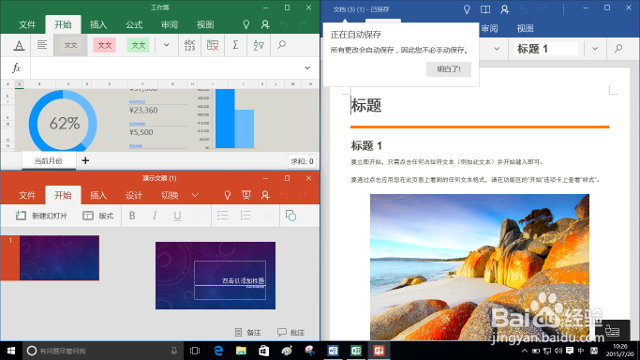Dismiss autosave tip with 明白了! button
The width and height of the screenshot is (640, 360).
coord(449,69)
